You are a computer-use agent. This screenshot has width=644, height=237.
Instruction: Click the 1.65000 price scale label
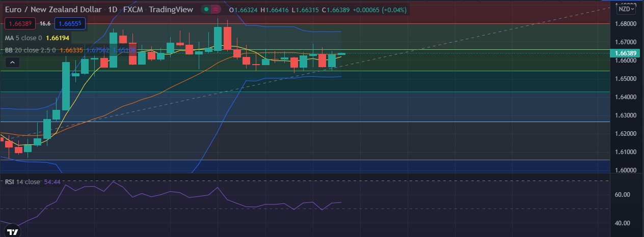click(626, 78)
